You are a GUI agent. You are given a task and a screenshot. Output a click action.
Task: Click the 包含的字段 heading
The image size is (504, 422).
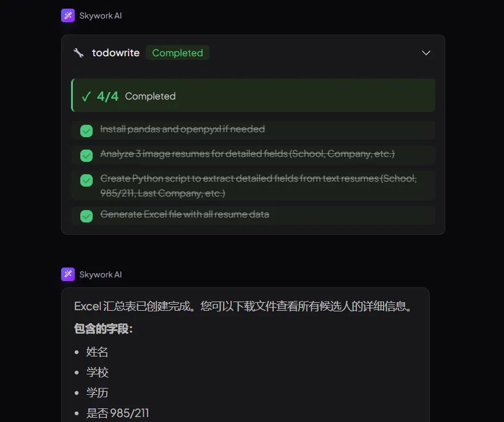(x=103, y=329)
